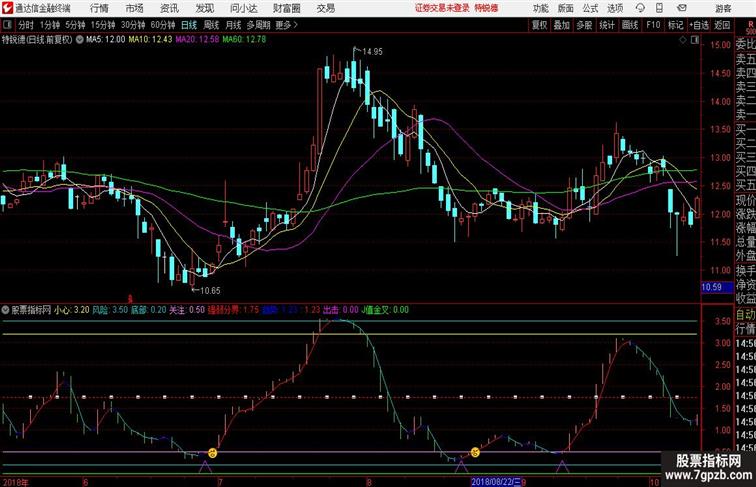Toggle the right info panel icon
756x487 pixels.
tap(695, 40)
